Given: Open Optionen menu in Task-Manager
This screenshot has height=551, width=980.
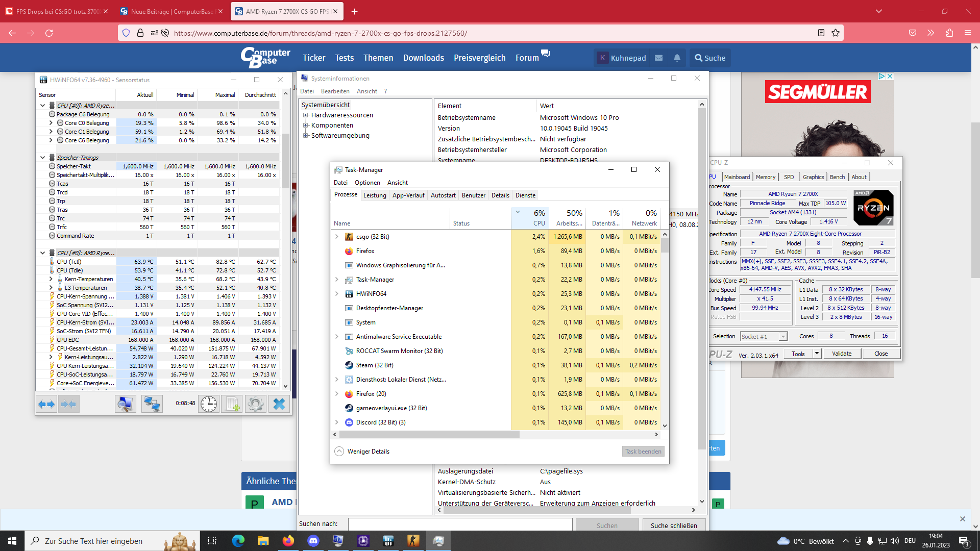Looking at the screenshot, I should [x=367, y=183].
